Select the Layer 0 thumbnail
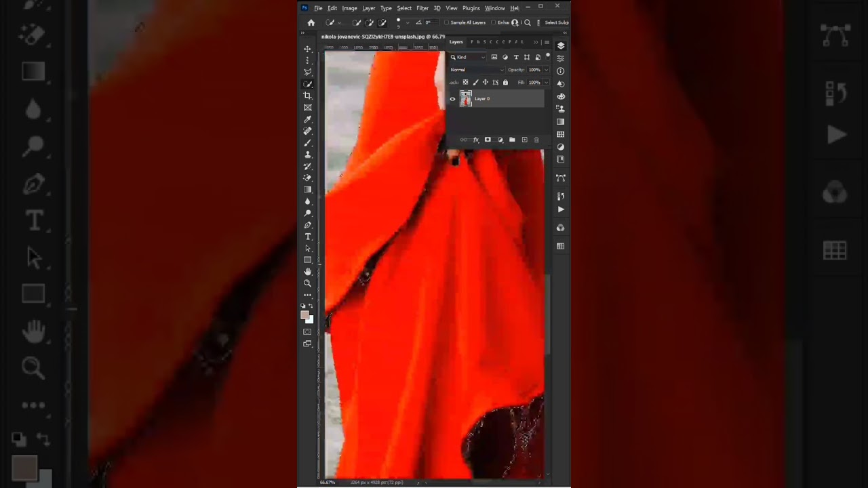The image size is (868, 488). (466, 99)
